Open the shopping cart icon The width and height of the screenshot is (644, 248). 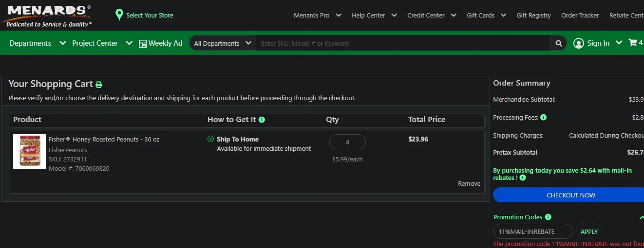tap(633, 43)
